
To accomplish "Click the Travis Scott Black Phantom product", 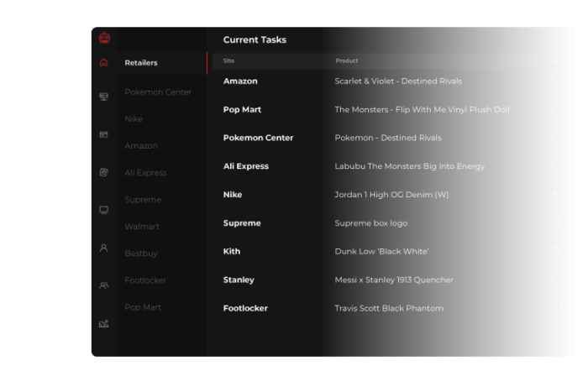I will click(x=388, y=308).
